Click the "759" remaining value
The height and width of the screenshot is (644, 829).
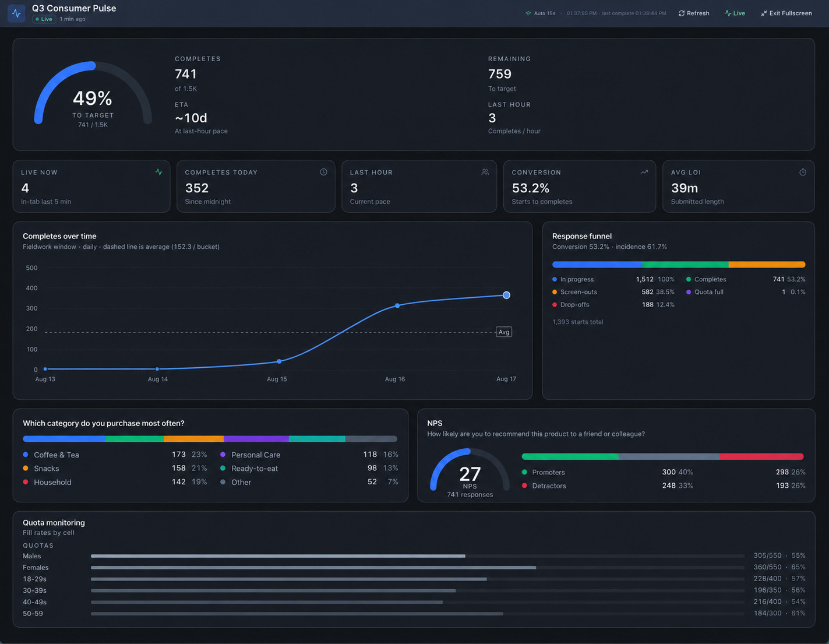pos(500,74)
